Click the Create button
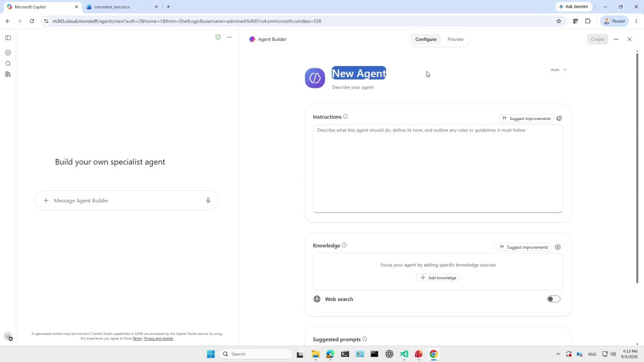 pyautogui.click(x=597, y=40)
